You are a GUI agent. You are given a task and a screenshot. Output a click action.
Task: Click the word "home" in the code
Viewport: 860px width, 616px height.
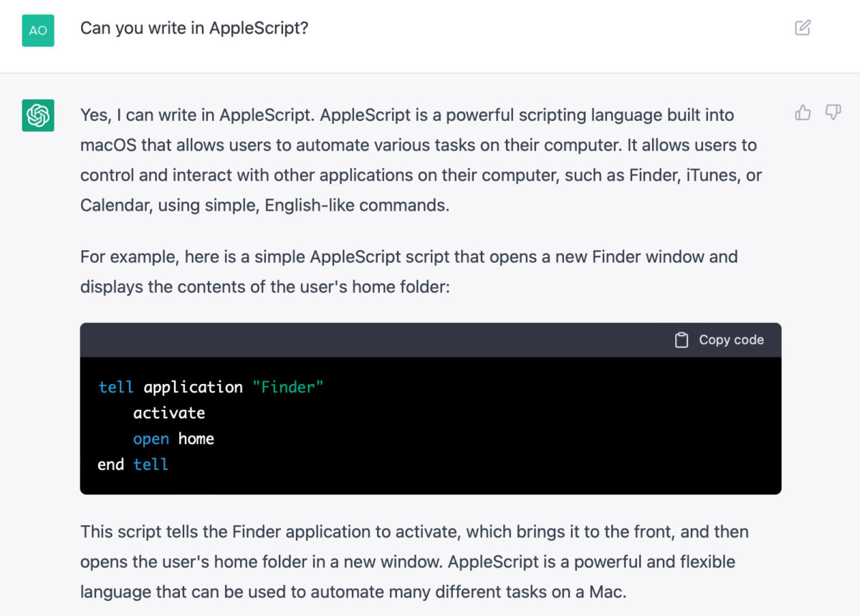(x=196, y=439)
